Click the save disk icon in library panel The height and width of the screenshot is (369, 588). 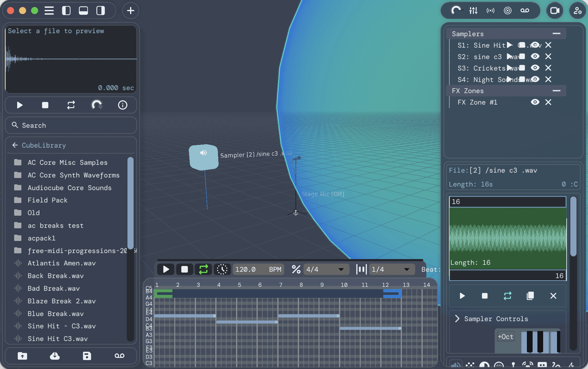pos(87,356)
